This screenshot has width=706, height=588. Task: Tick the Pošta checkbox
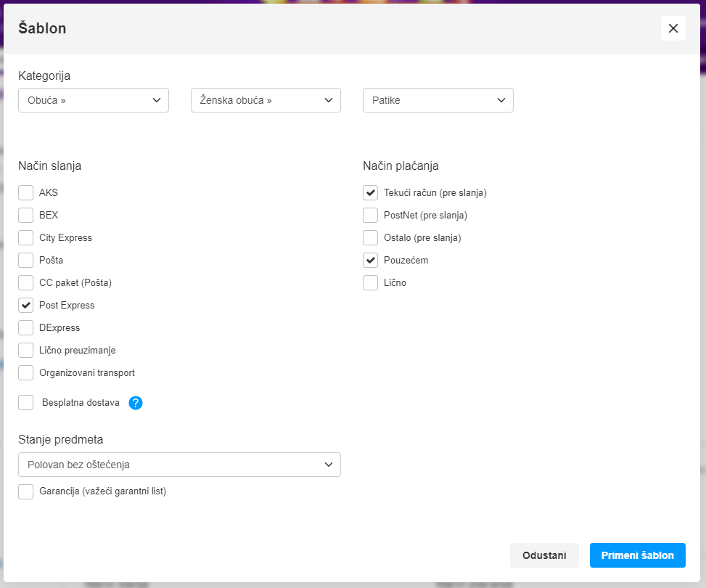pyautogui.click(x=25, y=261)
